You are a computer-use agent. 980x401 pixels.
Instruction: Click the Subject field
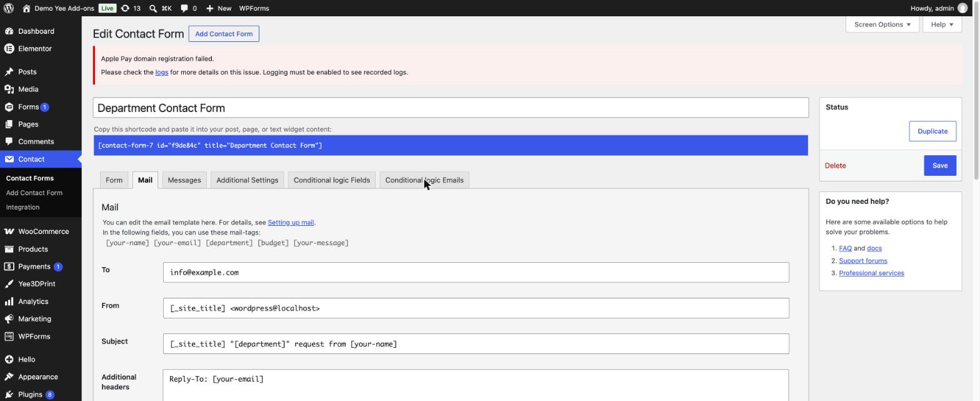tap(476, 343)
